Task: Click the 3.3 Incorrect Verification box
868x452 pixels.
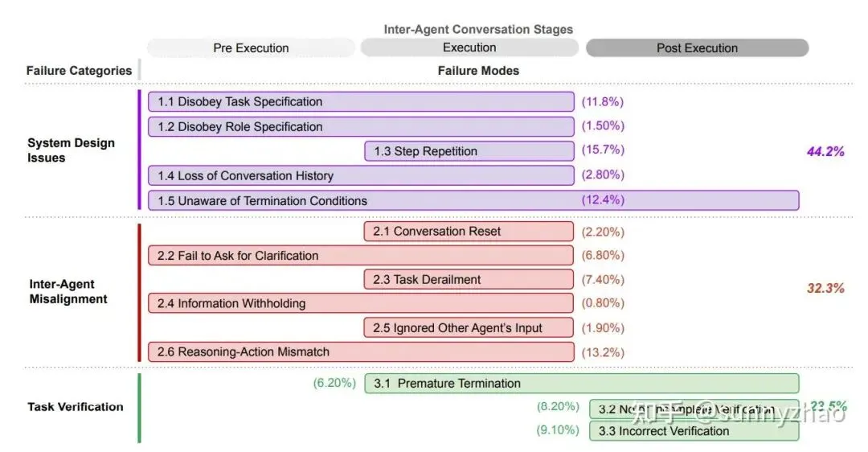Action: (694, 431)
